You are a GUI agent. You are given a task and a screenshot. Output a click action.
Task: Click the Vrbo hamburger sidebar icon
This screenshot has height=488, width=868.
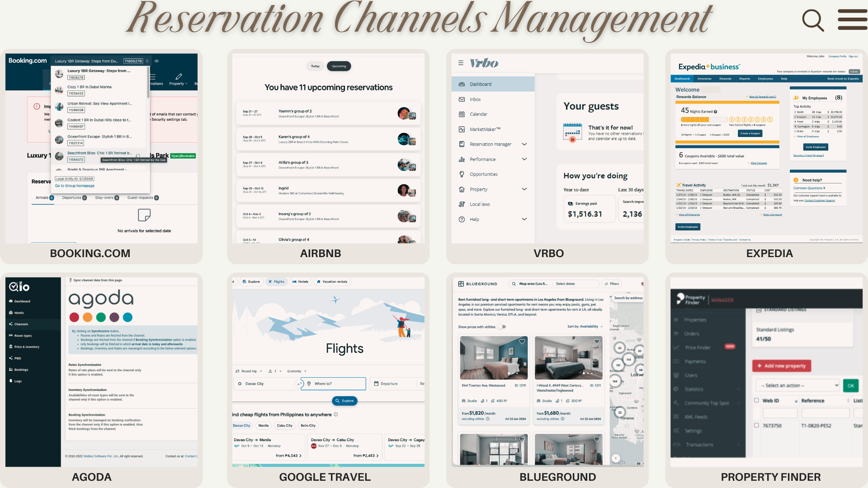pyautogui.click(x=461, y=63)
